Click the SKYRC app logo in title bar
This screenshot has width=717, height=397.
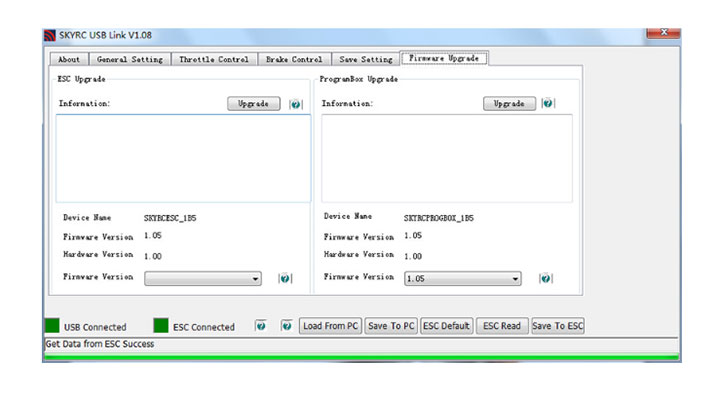(x=49, y=35)
